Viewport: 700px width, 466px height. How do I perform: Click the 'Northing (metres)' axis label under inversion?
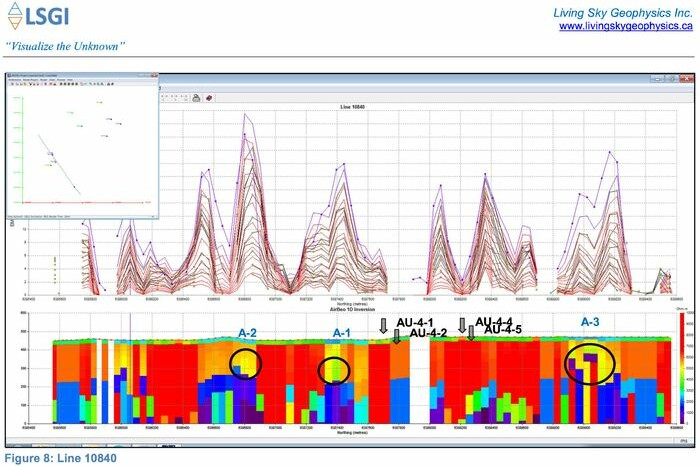(x=352, y=433)
